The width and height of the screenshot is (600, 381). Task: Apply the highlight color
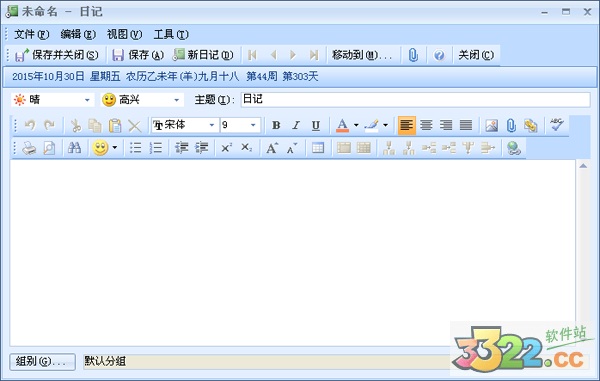[x=371, y=125]
